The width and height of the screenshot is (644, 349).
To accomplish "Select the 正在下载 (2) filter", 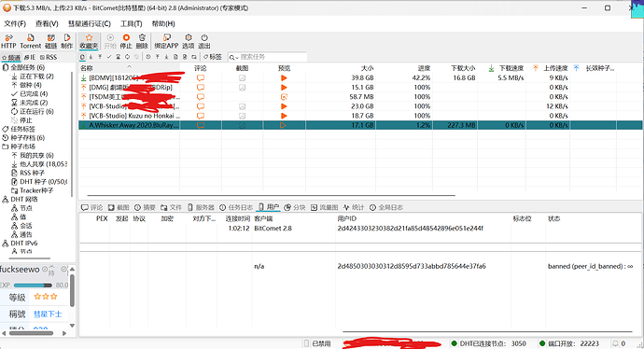I will (33, 77).
